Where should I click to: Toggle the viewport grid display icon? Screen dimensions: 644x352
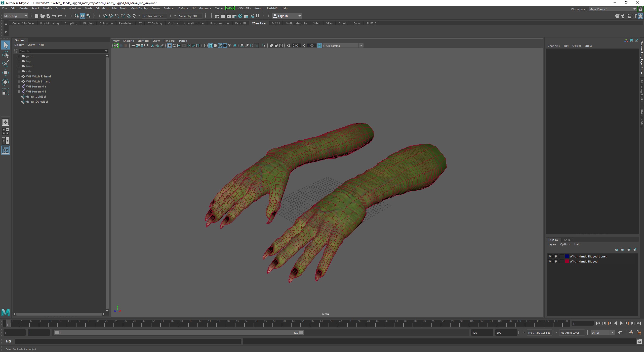pos(170,46)
